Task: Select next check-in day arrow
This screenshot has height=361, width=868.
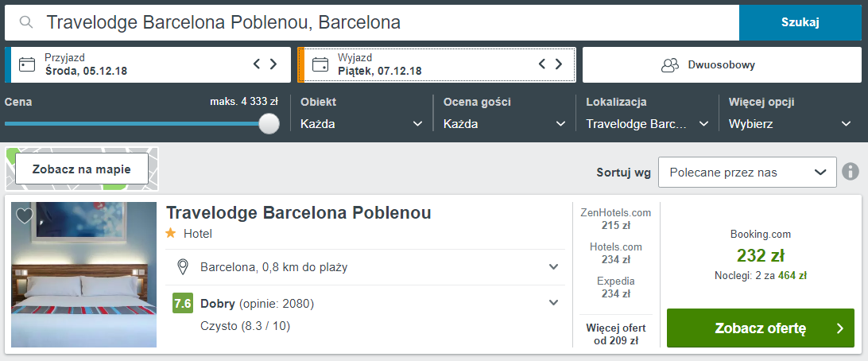Action: click(273, 64)
